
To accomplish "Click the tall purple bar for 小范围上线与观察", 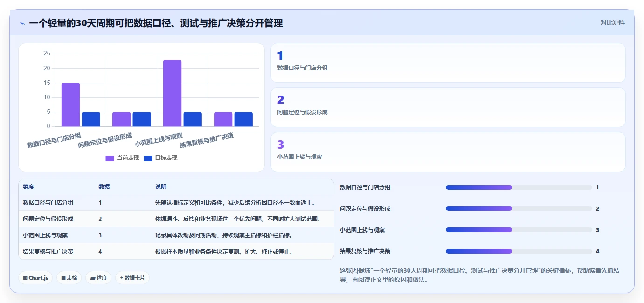I will (x=172, y=93).
